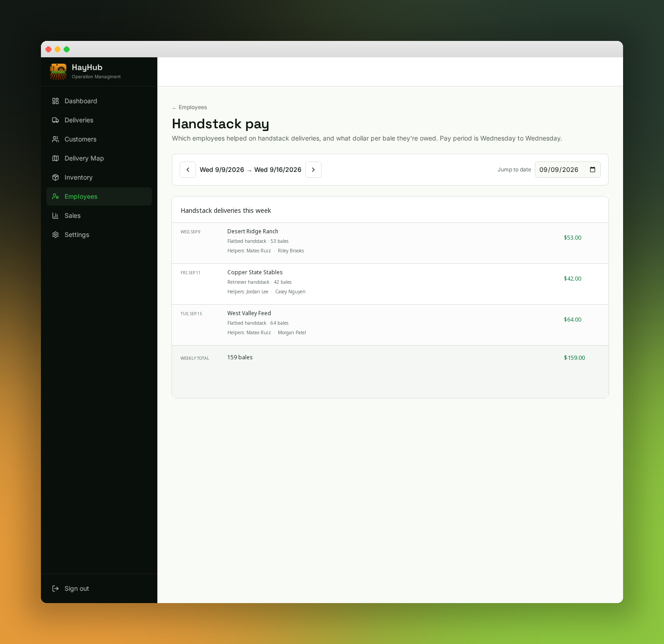Open the calendar picker icon in date field

click(593, 170)
